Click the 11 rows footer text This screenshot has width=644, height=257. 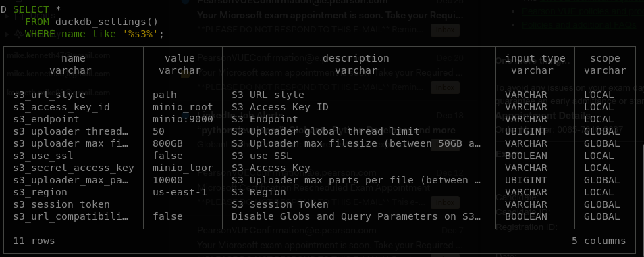tap(34, 241)
